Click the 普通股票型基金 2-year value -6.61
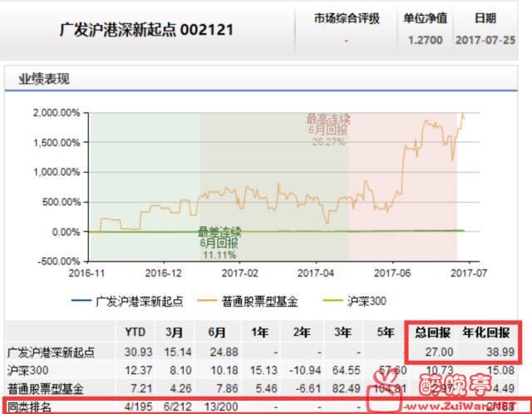Viewport: 532px width, 414px height. point(308,388)
